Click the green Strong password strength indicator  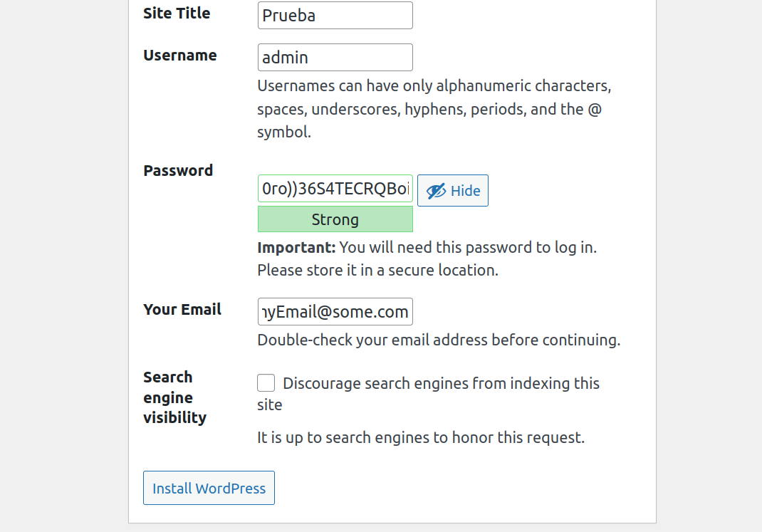(x=335, y=219)
